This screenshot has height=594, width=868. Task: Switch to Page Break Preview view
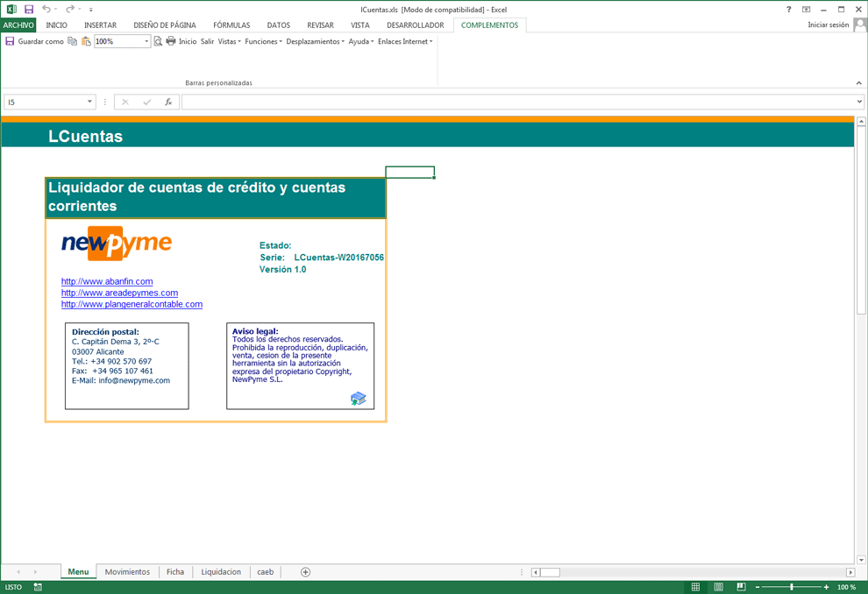tap(741, 587)
